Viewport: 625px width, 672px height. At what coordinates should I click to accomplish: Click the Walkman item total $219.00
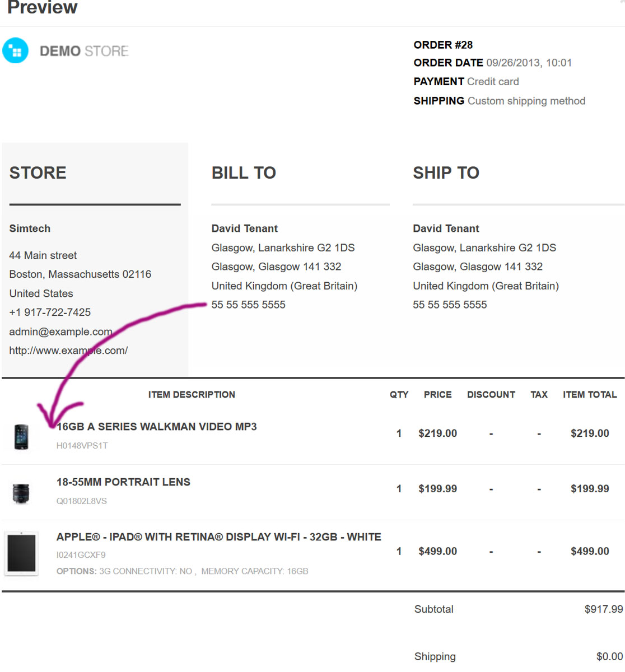pos(590,433)
